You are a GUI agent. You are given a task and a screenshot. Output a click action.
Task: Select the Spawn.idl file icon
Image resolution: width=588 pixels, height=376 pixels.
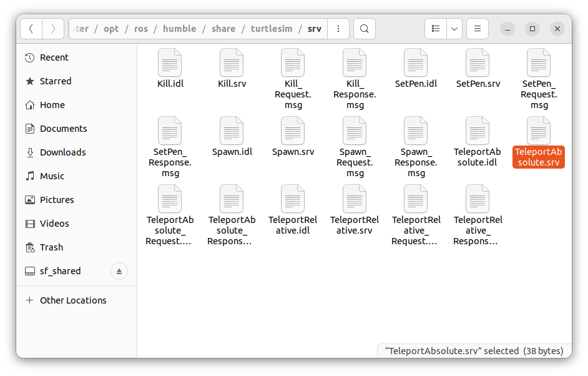point(232,131)
